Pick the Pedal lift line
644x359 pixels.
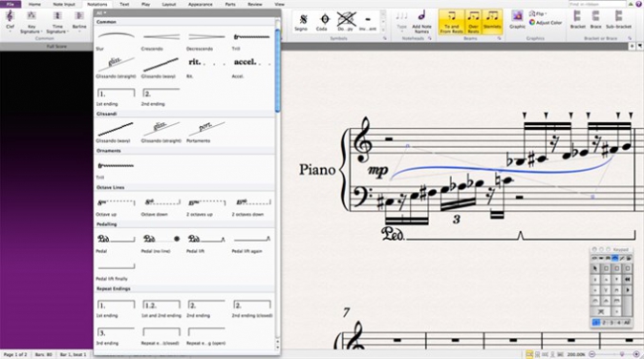coord(206,243)
